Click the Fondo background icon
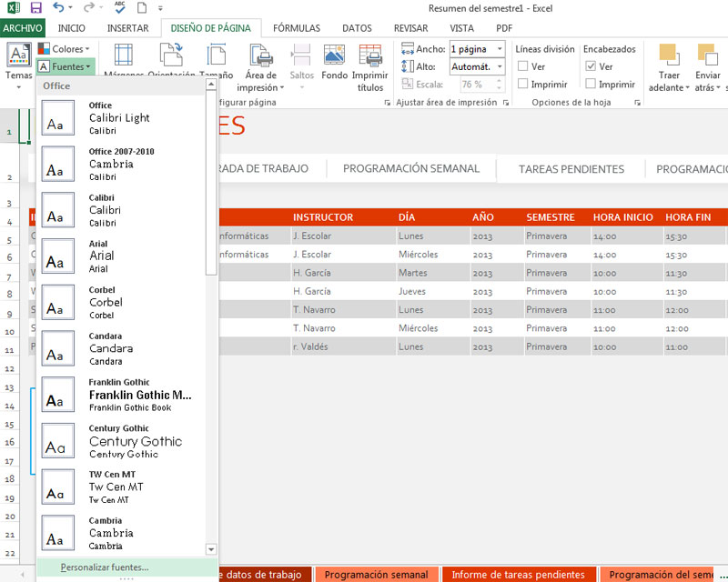This screenshot has height=582, width=728. click(x=334, y=62)
